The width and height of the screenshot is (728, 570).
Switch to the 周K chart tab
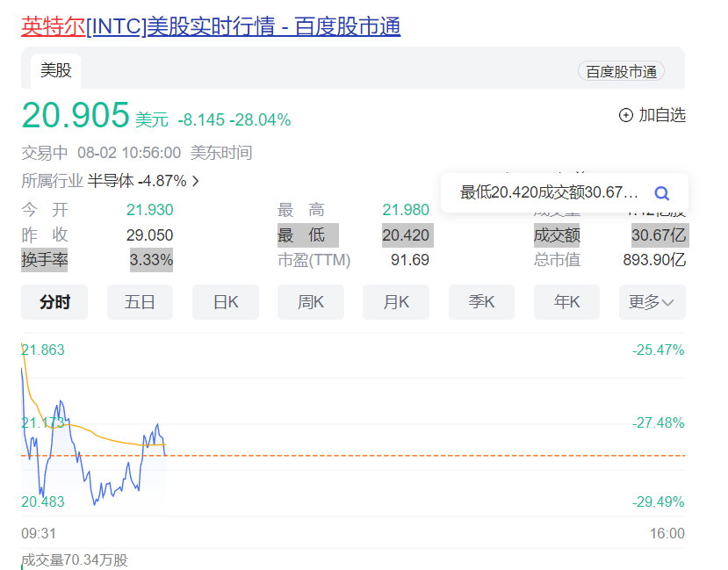click(x=311, y=302)
